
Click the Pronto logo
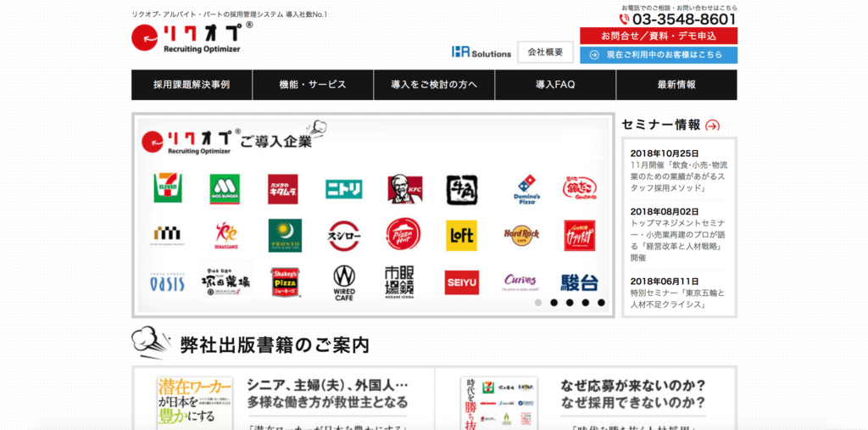pyautogui.click(x=285, y=235)
